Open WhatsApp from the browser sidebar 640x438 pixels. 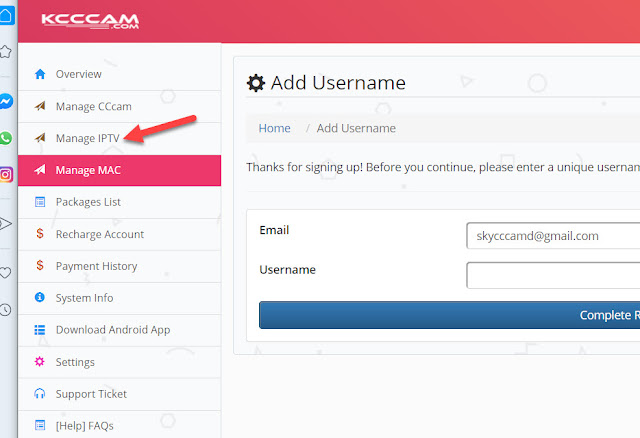tap(6, 139)
